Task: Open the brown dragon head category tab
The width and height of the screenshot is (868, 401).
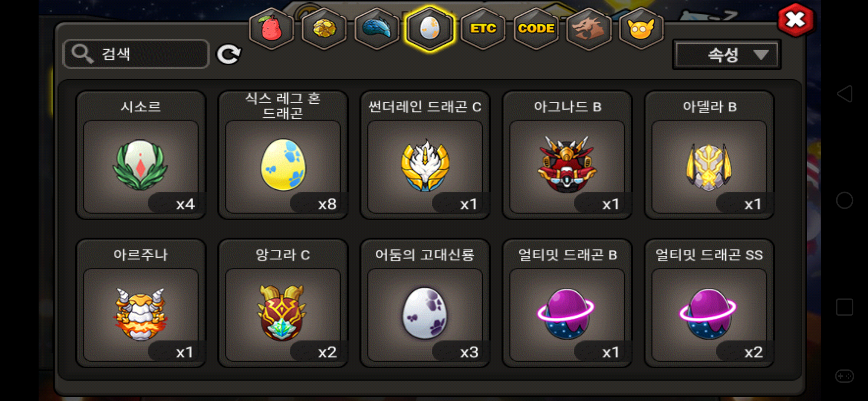Action: click(589, 29)
